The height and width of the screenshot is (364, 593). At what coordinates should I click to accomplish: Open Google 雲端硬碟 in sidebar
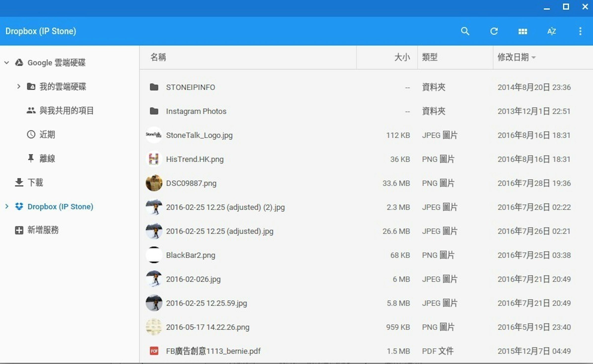[57, 63]
